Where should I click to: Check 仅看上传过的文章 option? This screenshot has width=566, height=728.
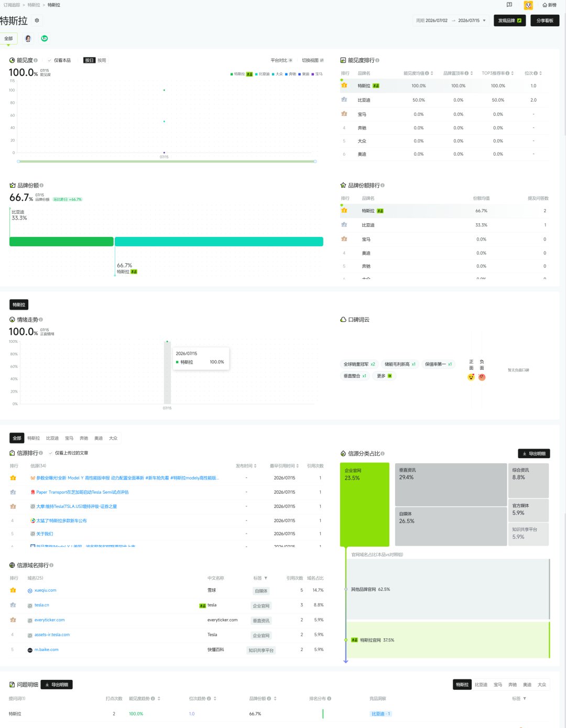(x=68, y=453)
